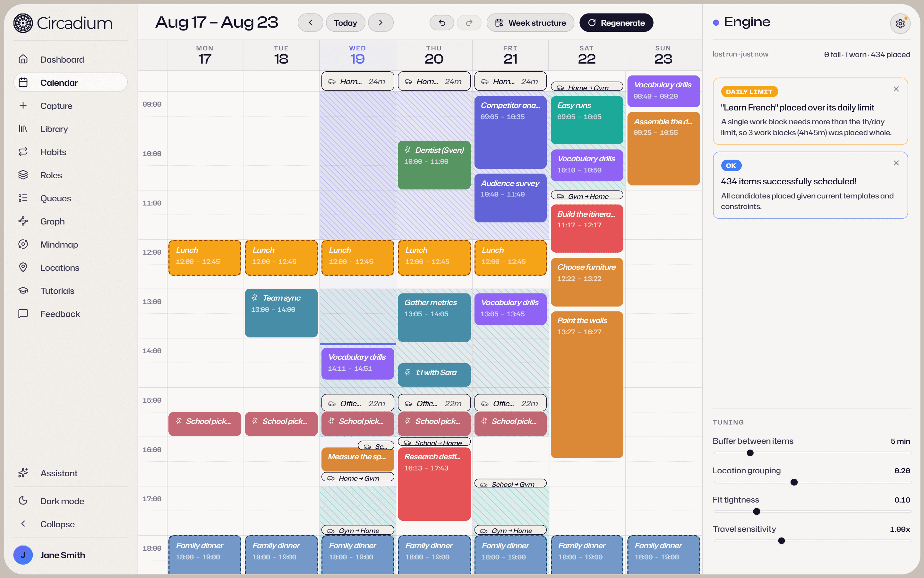Click the undo arrow button
Screen dimensions: 924x578
click(442, 23)
